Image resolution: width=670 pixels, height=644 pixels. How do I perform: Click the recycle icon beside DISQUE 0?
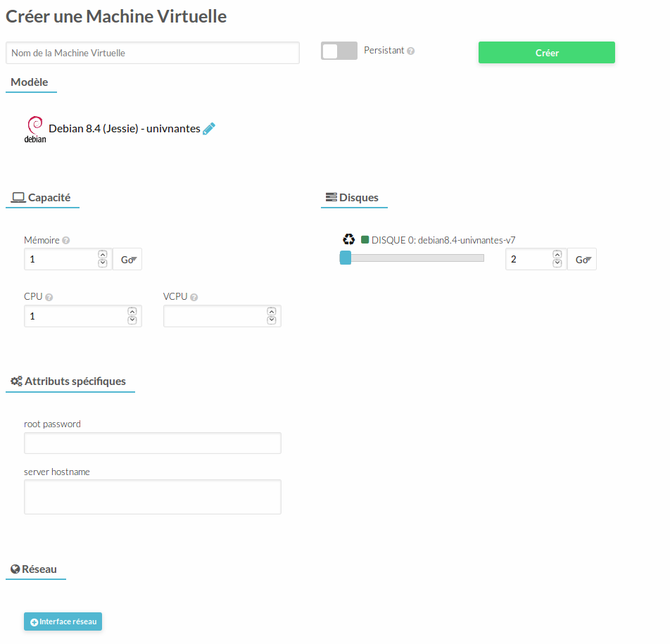348,239
